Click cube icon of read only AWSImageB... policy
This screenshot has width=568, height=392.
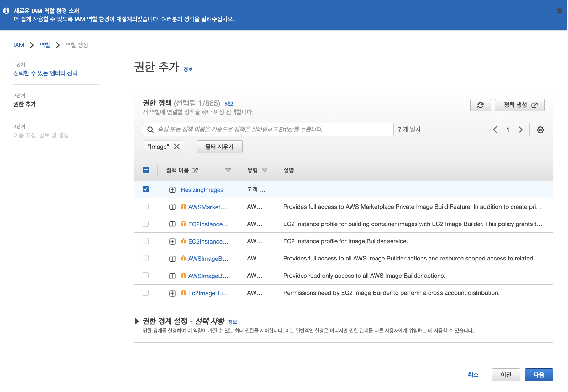[183, 276]
